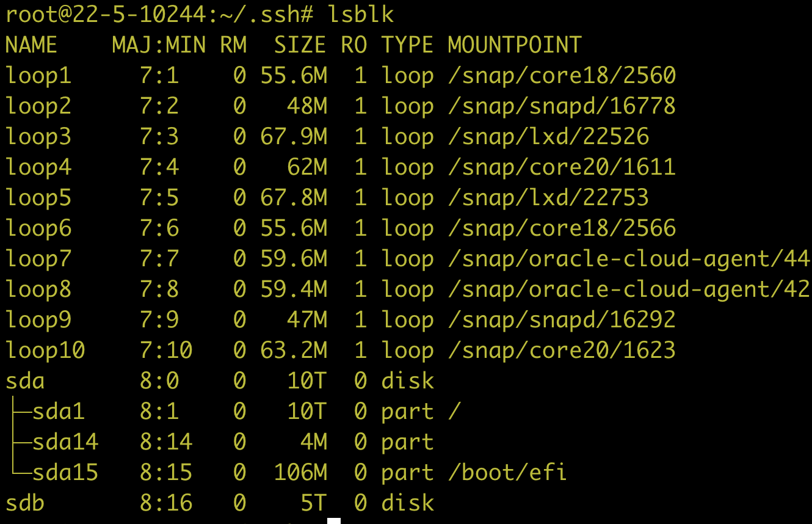Click the /snap/lxd/22526 mountpoint path
812x524 pixels.
click(548, 137)
